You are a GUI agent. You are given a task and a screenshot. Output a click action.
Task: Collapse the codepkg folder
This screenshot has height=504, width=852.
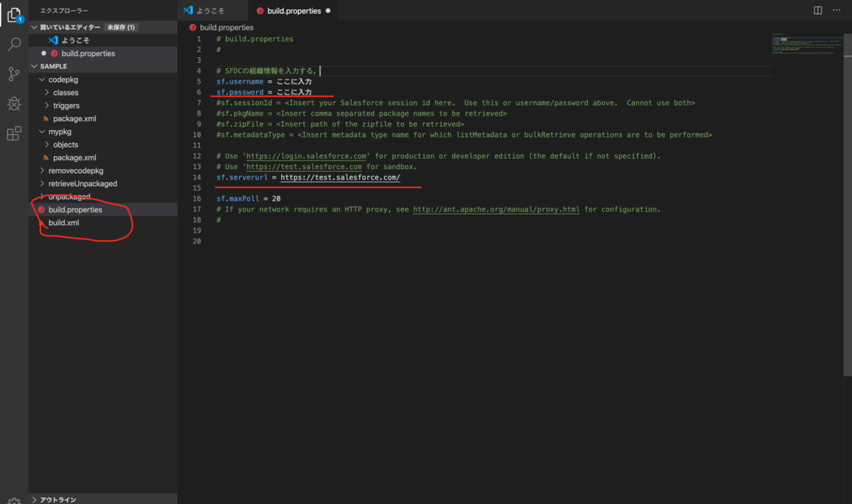point(41,80)
